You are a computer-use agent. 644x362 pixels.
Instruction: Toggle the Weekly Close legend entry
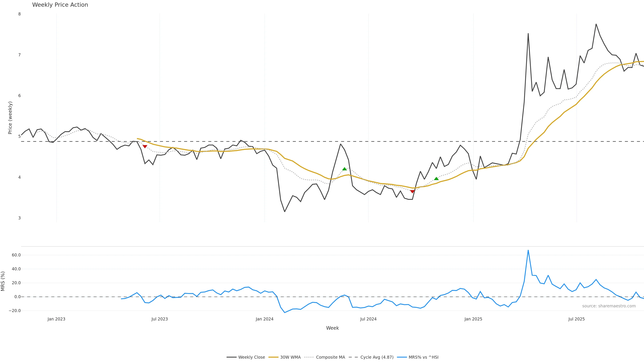tap(251, 357)
